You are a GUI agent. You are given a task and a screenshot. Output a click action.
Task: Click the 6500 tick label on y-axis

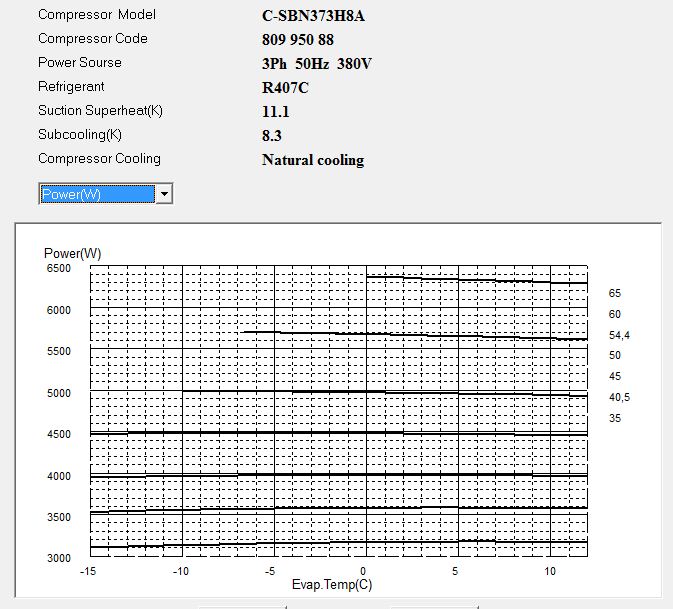click(x=58, y=269)
